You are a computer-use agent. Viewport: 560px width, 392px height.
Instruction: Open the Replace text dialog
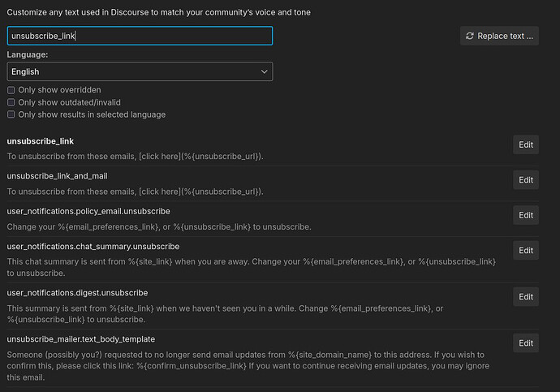click(x=499, y=36)
